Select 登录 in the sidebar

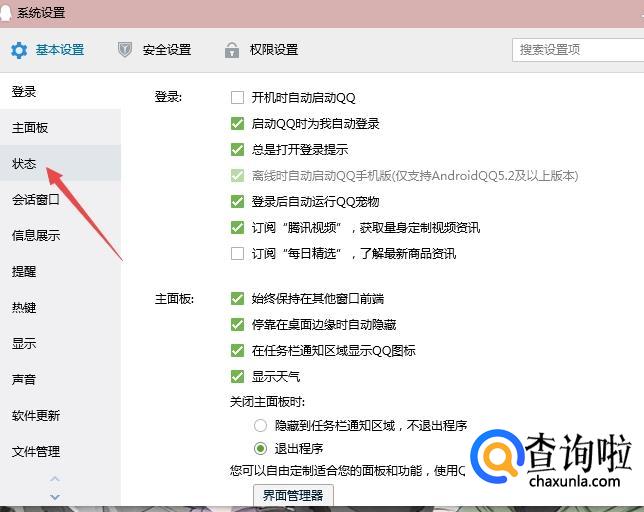point(60,91)
